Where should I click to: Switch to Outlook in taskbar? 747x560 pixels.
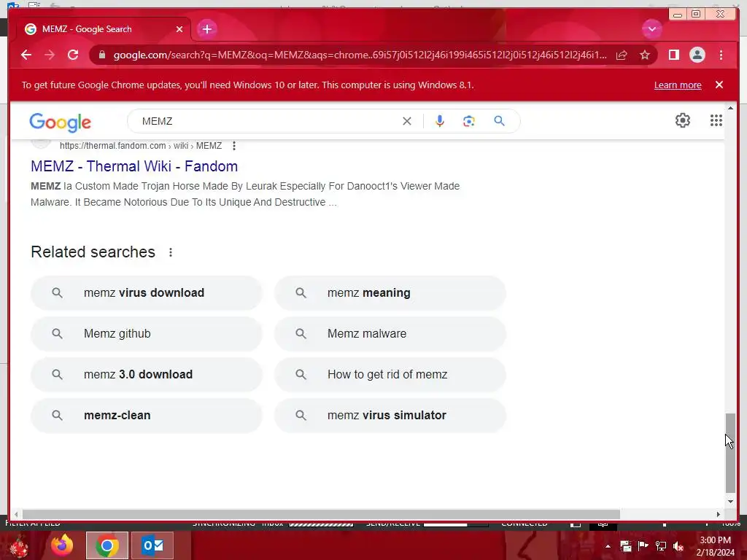152,545
